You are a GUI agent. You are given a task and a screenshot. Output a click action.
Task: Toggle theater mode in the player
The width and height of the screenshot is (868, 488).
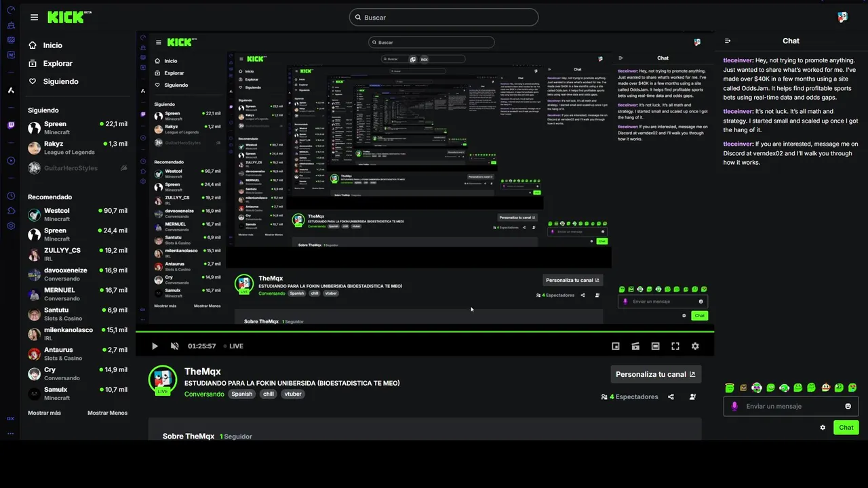coord(655,346)
